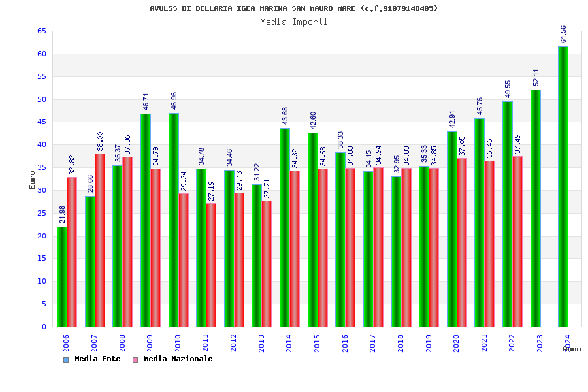Click the 31.22 value label
Image resolution: width=588 pixels, height=392 pixels.
click(257, 172)
